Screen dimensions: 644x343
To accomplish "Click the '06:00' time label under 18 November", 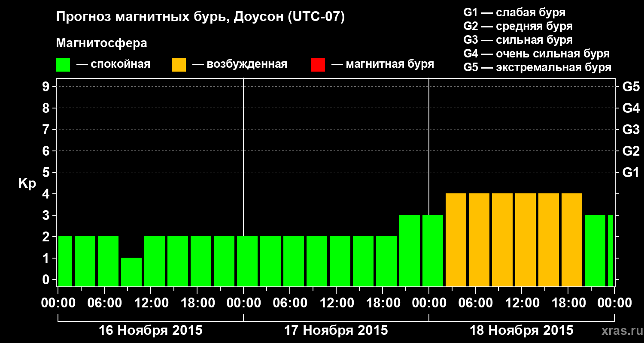I will pos(476,303).
